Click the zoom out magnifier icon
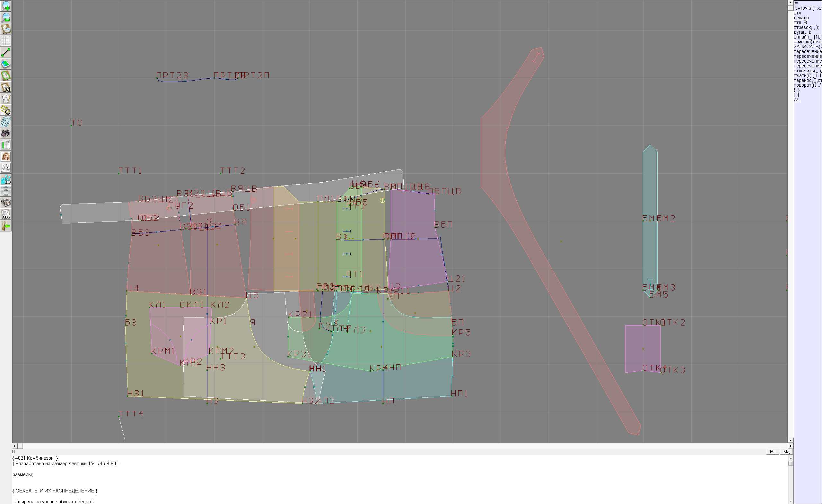 click(x=6, y=17)
